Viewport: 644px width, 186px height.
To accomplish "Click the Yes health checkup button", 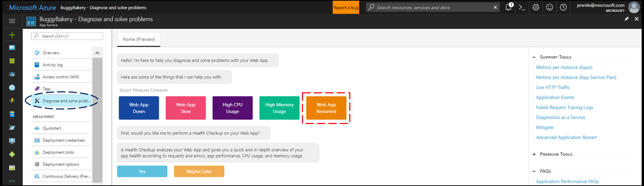I will click(142, 171).
